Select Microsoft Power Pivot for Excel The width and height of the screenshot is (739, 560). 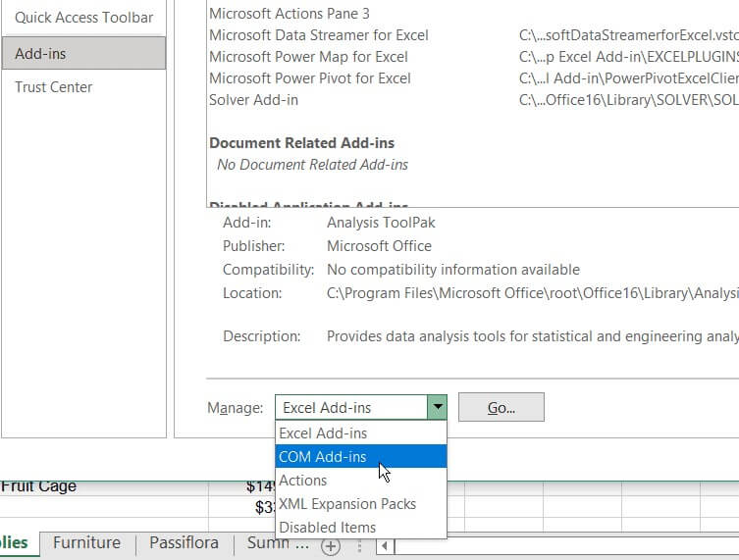click(x=310, y=78)
